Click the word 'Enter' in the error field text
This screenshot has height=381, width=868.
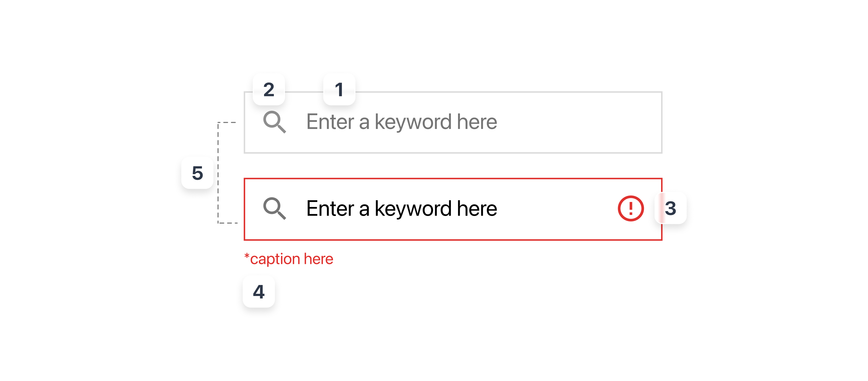(x=330, y=208)
